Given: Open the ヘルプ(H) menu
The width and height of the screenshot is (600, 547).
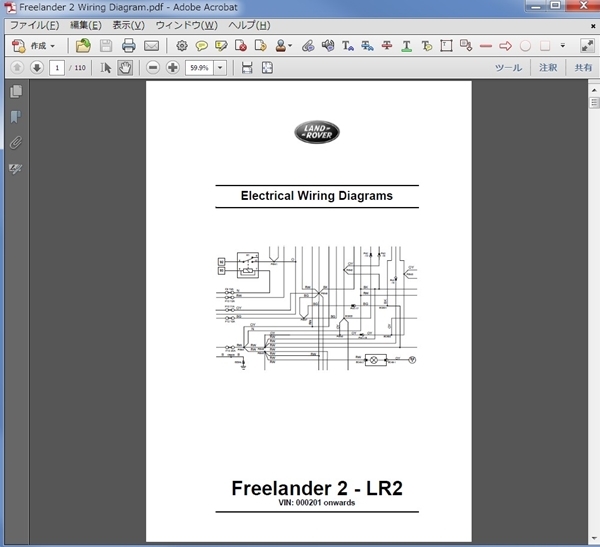Looking at the screenshot, I should coord(249,25).
